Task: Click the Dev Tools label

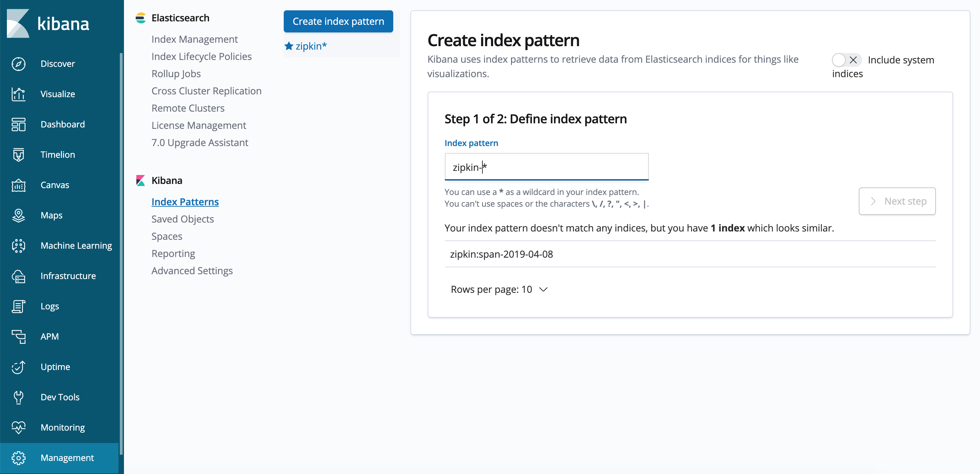Action: pos(60,397)
